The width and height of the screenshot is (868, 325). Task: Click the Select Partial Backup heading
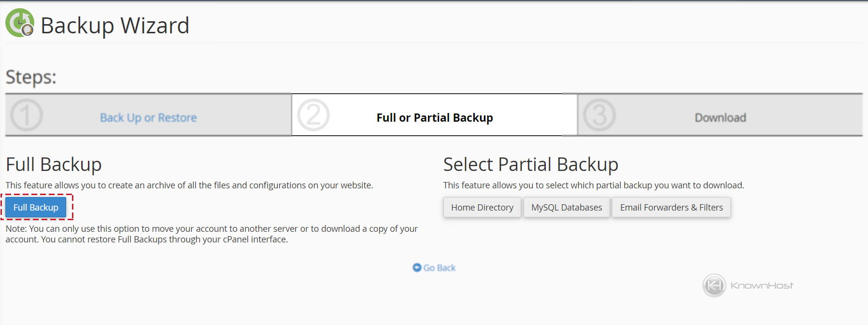point(530,165)
